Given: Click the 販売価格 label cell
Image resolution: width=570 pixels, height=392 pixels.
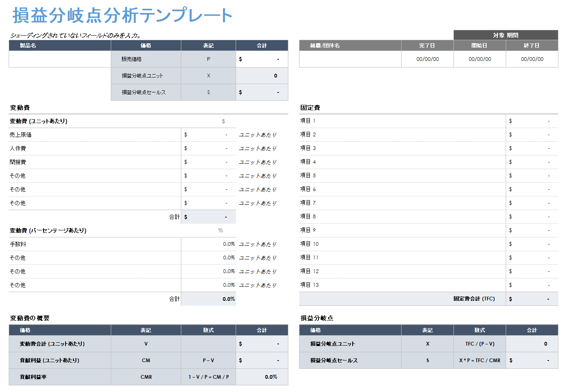Looking at the screenshot, I should point(146,59).
